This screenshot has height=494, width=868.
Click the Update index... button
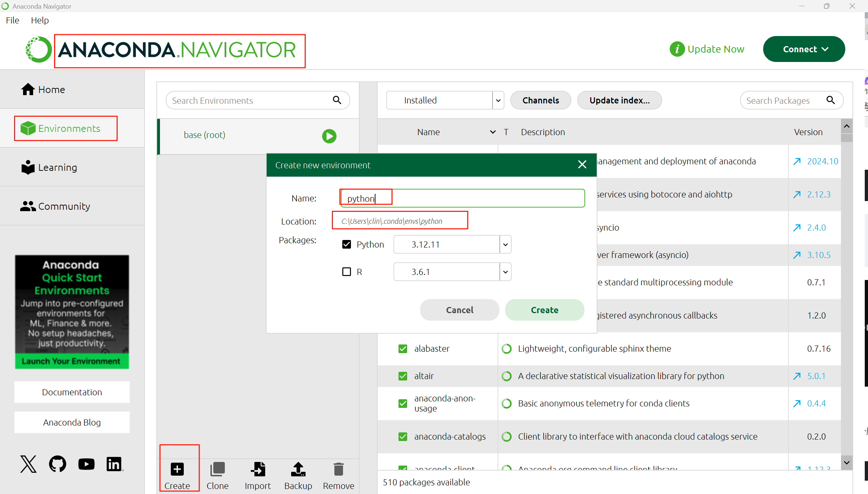pyautogui.click(x=619, y=101)
